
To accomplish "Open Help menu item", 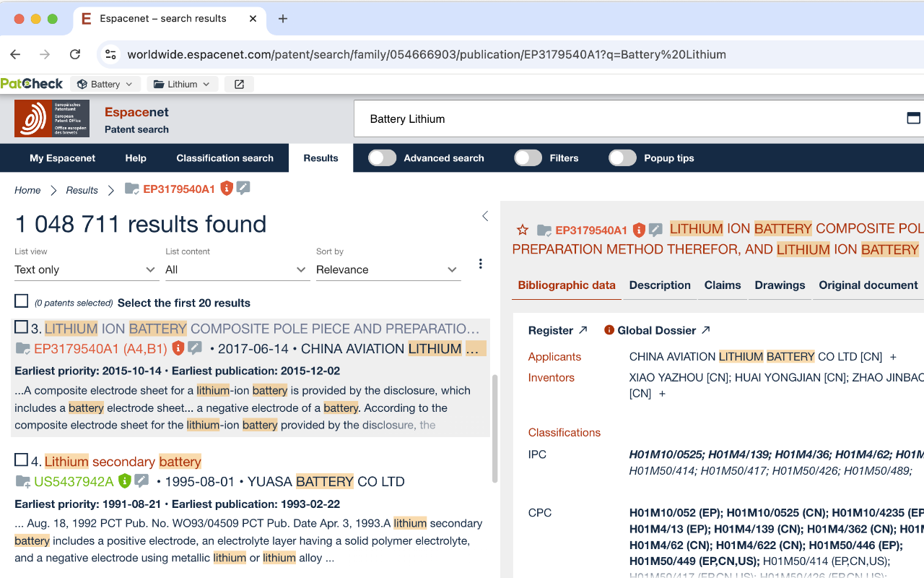I will click(x=136, y=158).
